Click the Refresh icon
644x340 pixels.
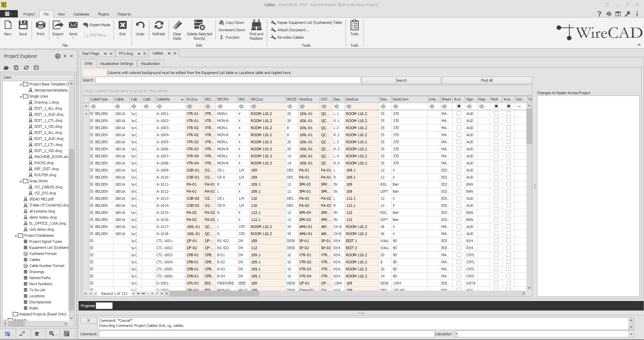[x=159, y=25]
